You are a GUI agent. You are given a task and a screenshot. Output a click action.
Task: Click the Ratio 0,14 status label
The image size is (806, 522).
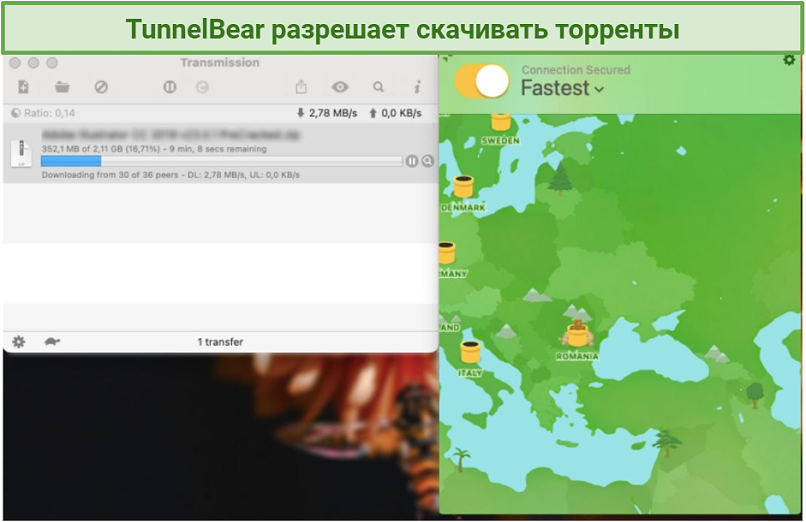click(44, 113)
